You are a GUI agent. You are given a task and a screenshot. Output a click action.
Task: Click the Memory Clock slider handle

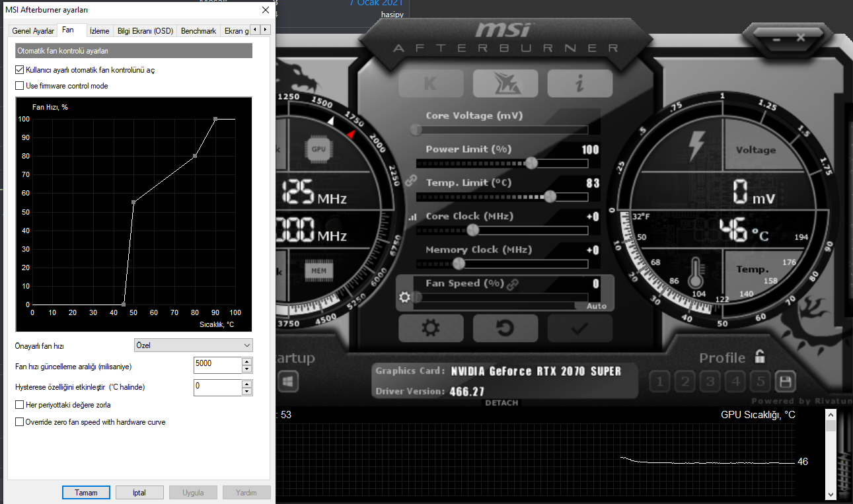click(x=459, y=264)
